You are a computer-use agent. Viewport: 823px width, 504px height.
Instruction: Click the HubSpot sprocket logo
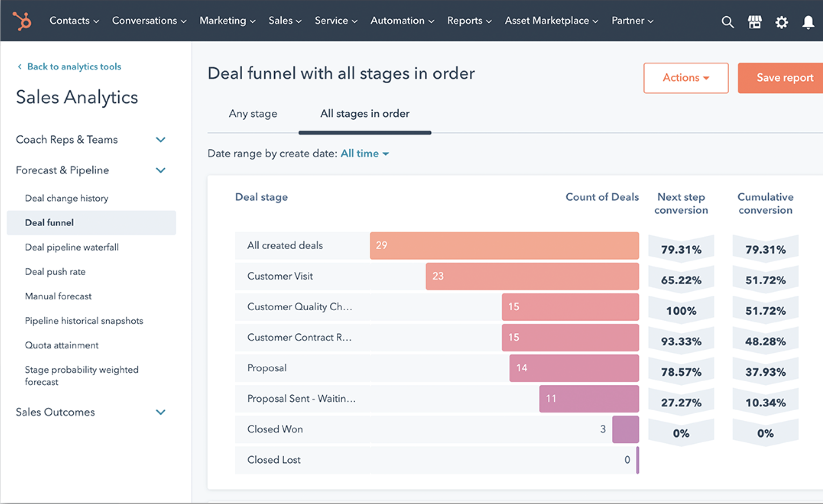click(22, 21)
